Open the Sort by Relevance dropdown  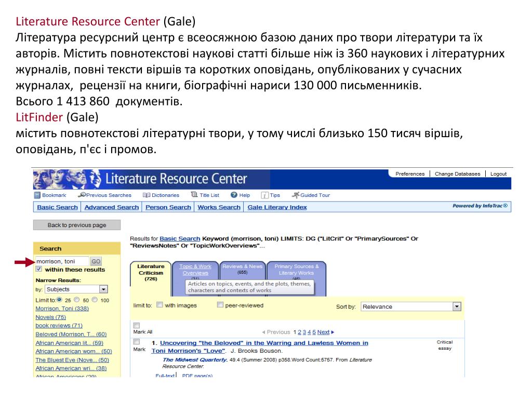click(x=411, y=307)
